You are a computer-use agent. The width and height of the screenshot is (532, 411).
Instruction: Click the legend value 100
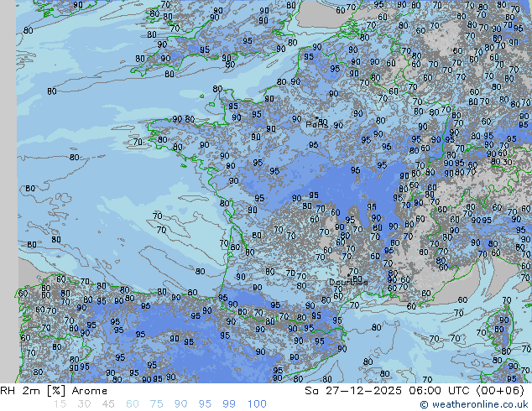[x=257, y=404]
